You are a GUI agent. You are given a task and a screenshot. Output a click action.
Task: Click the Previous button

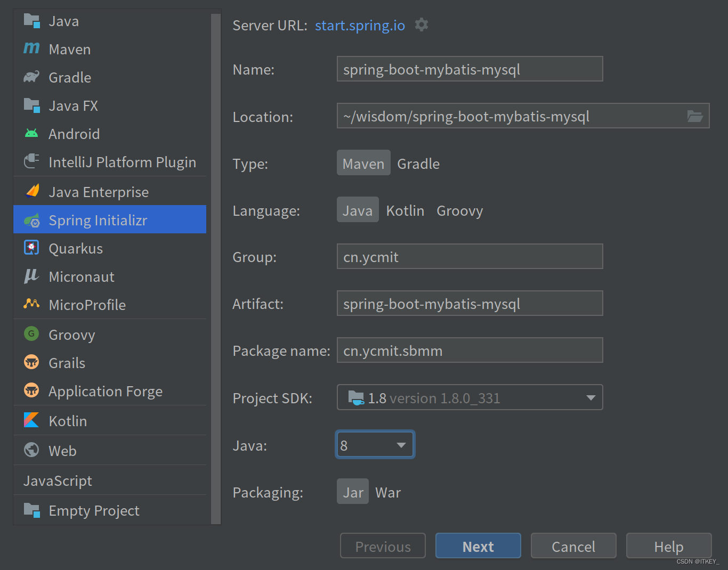(x=383, y=545)
